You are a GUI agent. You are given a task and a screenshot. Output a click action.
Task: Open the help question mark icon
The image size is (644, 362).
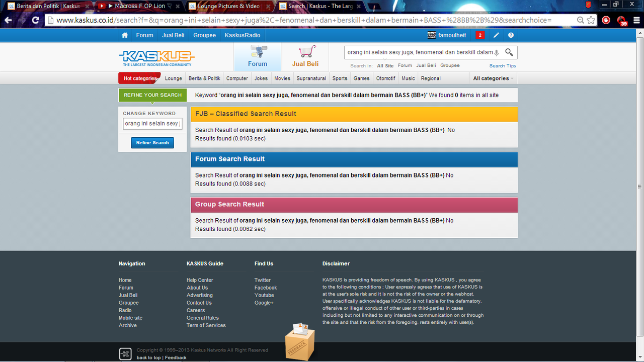[511, 35]
